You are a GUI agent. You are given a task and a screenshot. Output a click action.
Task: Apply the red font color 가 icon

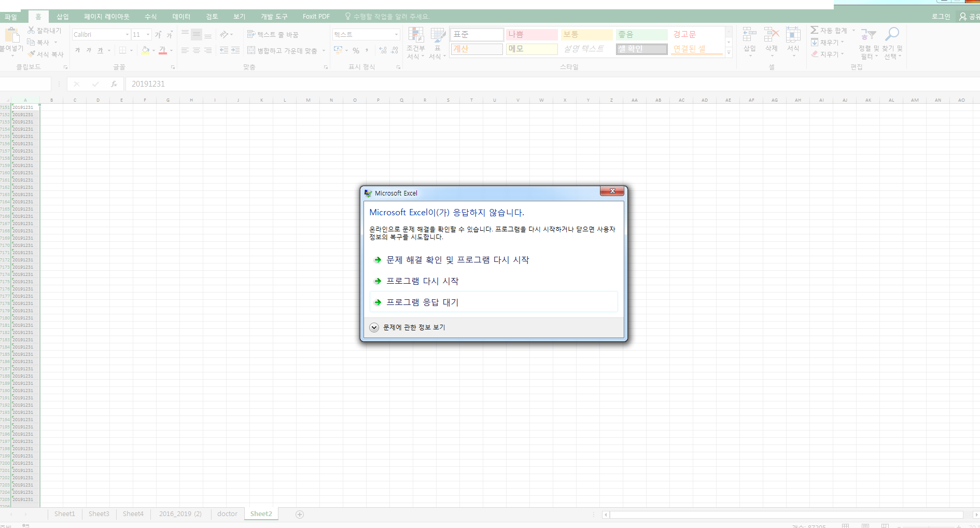click(163, 50)
